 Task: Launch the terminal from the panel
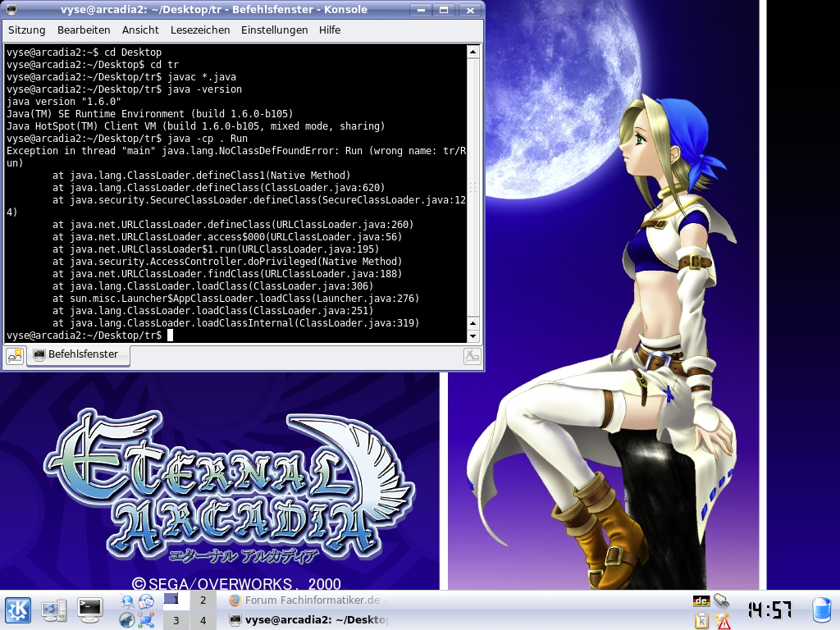point(90,610)
